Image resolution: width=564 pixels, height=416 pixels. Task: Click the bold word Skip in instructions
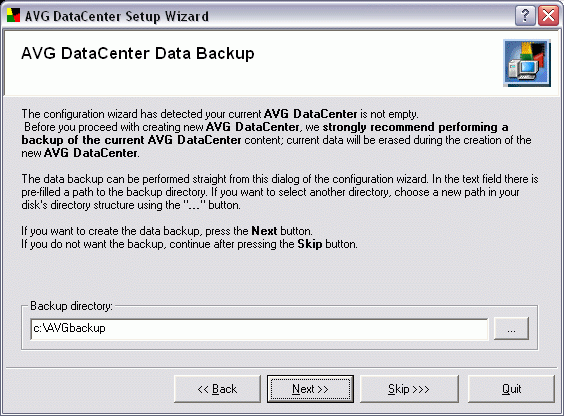tap(309, 244)
